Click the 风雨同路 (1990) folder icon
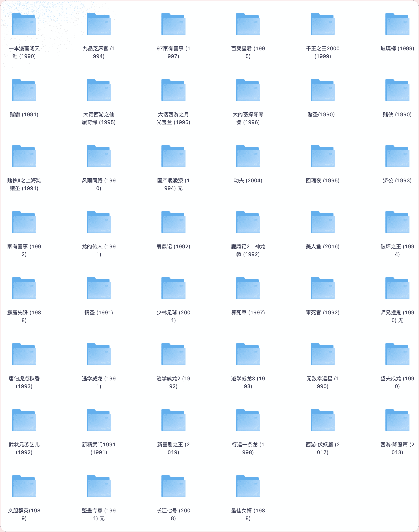The height and width of the screenshot is (532, 419). 99,156
